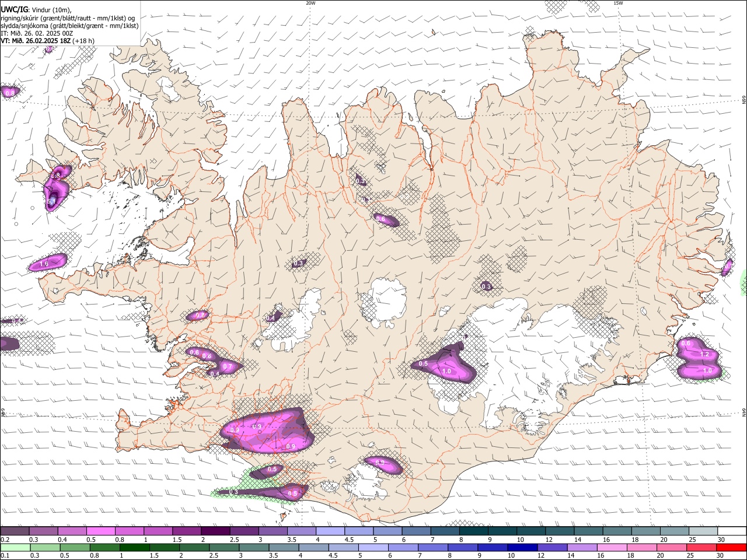Select the bottom-row legend swatch starting at 4.5

tap(343, 547)
